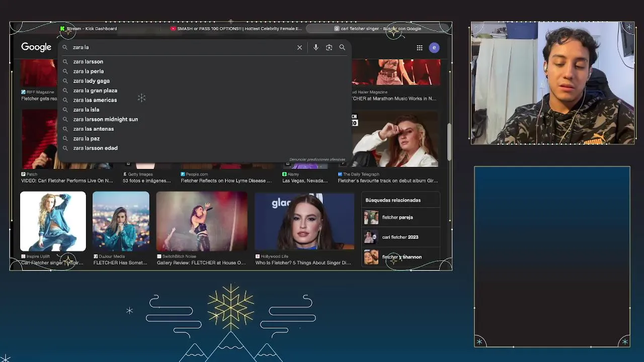
Task: Switch to Stream - Kick Dashboard tab
Action: [89, 29]
